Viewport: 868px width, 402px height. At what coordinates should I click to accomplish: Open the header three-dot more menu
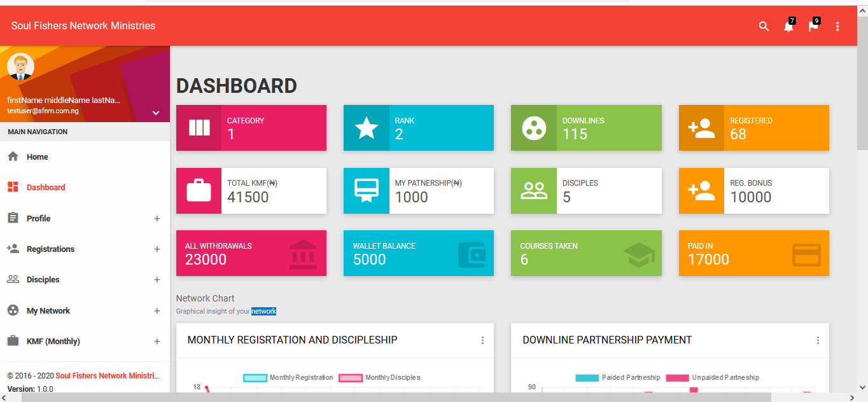click(837, 26)
